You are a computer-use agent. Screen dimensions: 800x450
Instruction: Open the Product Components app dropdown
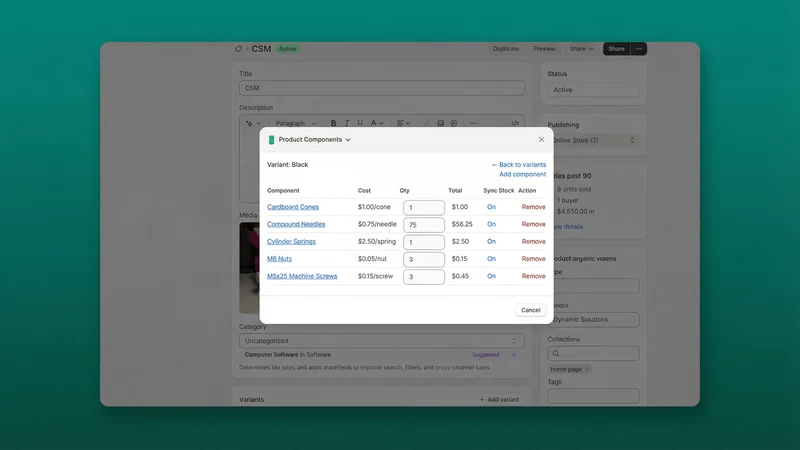(x=314, y=139)
